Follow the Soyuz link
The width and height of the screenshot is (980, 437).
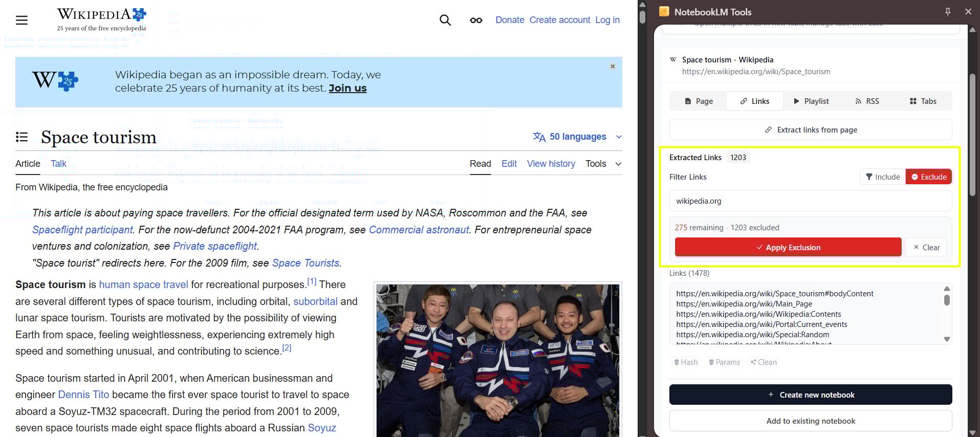pyautogui.click(x=322, y=428)
